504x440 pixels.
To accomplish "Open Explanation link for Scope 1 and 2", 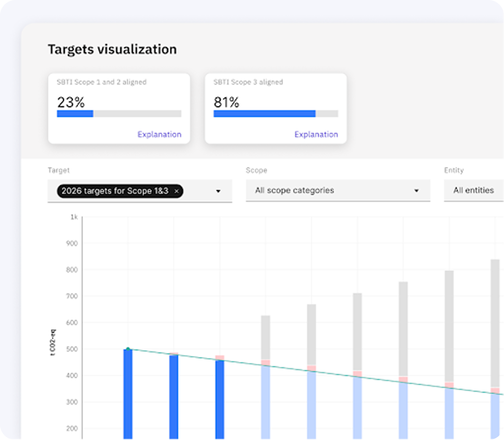I will click(x=159, y=134).
